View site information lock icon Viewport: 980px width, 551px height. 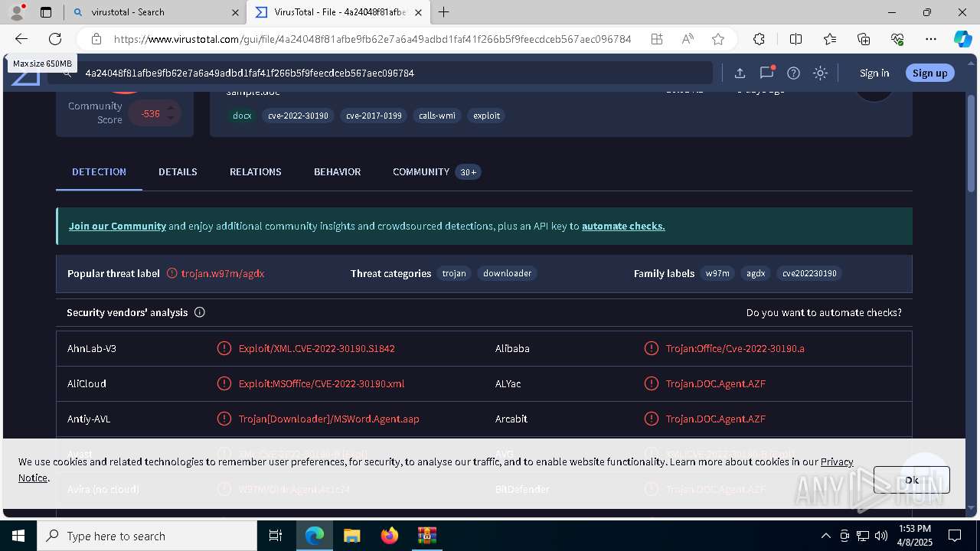click(x=96, y=39)
